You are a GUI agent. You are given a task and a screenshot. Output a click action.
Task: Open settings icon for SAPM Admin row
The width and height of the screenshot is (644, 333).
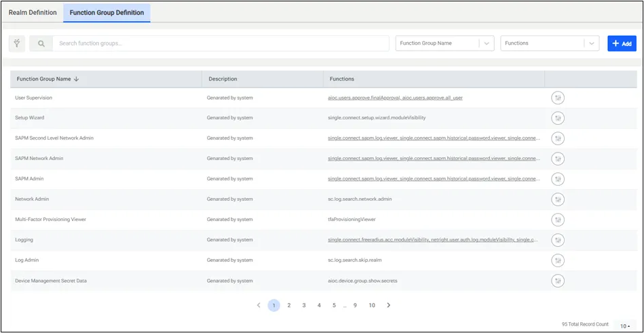[x=557, y=179]
